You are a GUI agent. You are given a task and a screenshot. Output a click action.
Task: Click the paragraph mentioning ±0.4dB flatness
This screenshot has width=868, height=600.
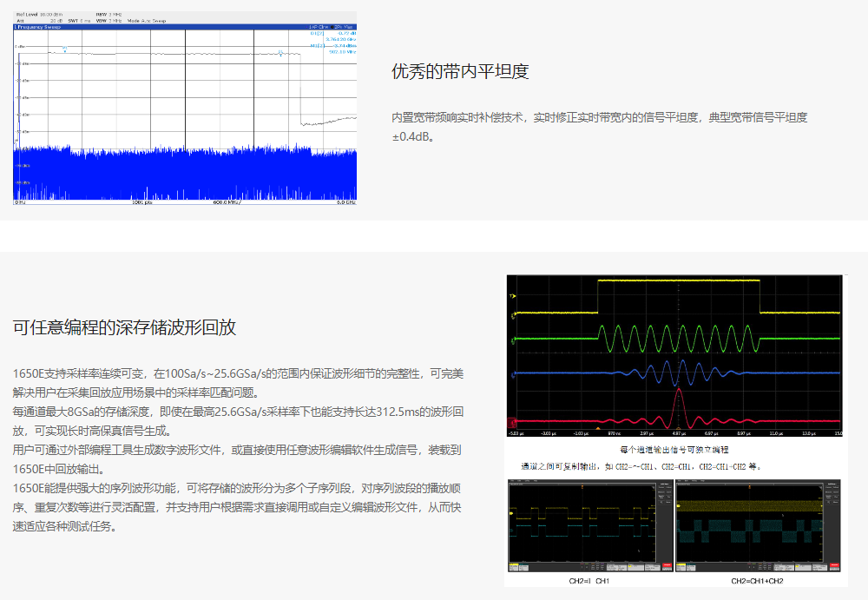(599, 127)
